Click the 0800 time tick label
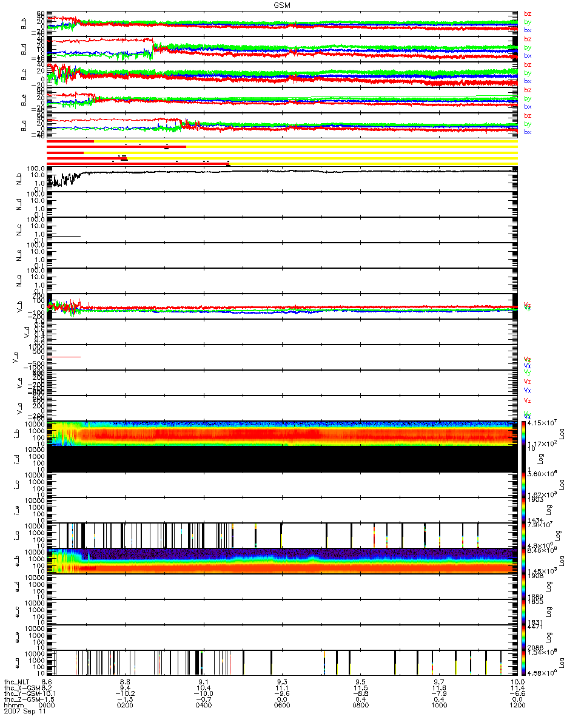 [360, 706]
